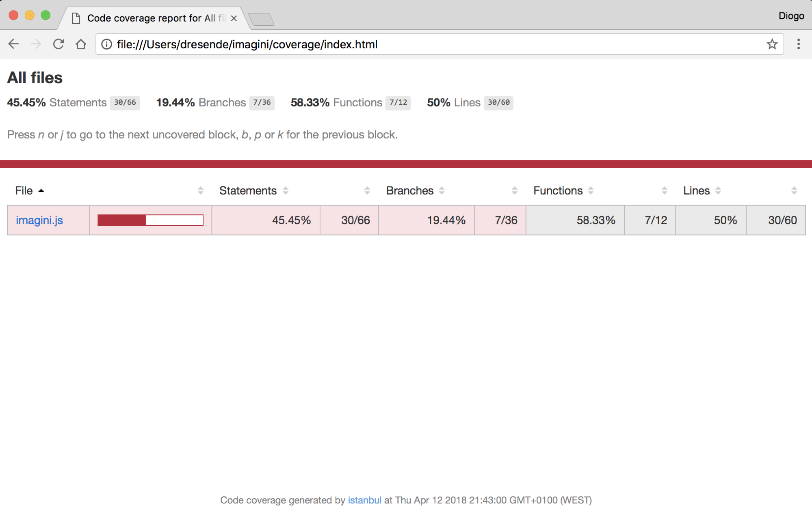The width and height of the screenshot is (812, 512).
Task: Click page icon on coverage report tab
Action: (76, 18)
